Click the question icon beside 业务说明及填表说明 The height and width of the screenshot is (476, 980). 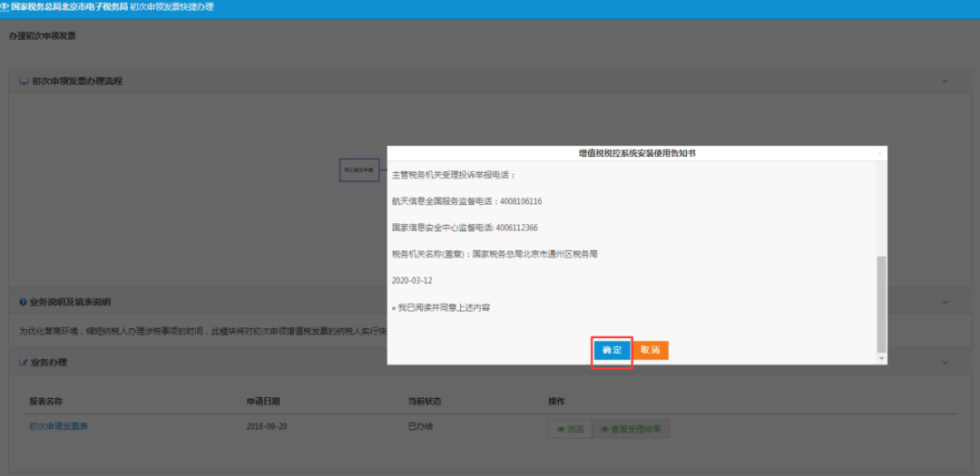[24, 302]
